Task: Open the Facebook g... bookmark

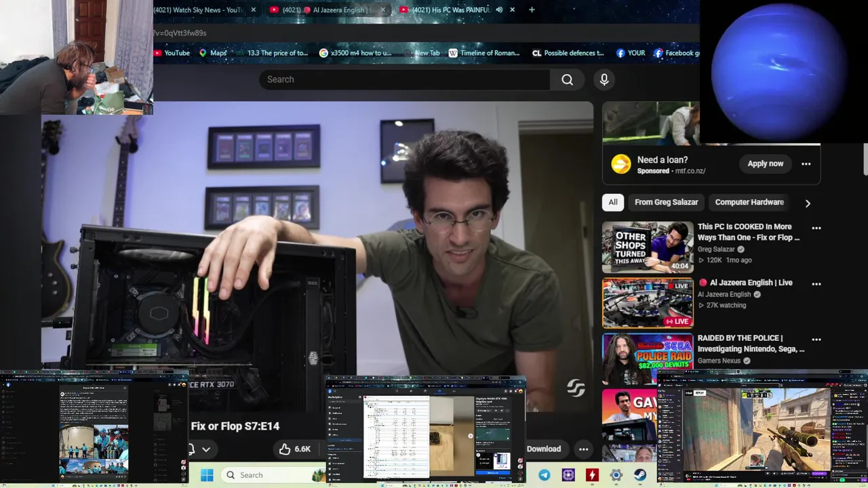Action: [676, 53]
